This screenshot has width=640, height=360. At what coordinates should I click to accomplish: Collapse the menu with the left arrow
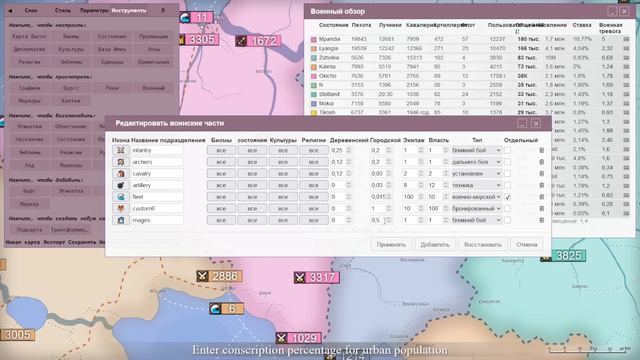point(10,11)
